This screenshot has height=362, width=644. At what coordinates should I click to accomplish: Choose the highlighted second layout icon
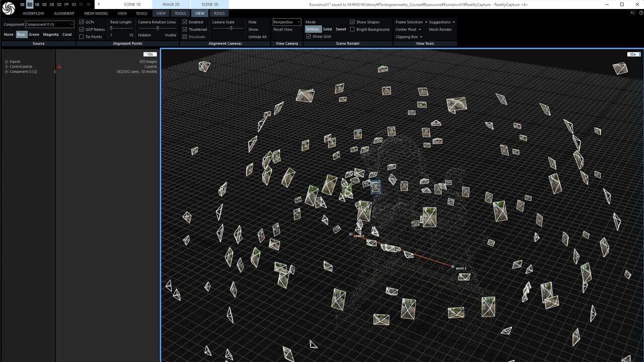(x=30, y=5)
